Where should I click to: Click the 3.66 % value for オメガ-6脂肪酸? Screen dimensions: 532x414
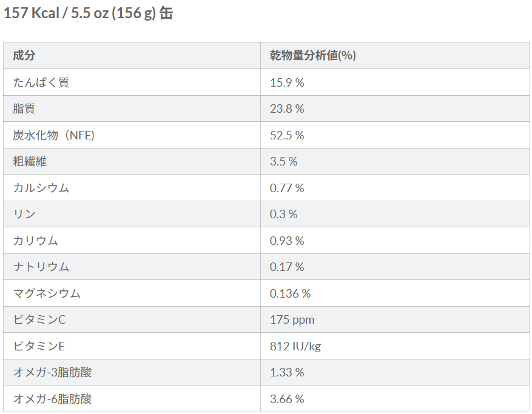[287, 399]
